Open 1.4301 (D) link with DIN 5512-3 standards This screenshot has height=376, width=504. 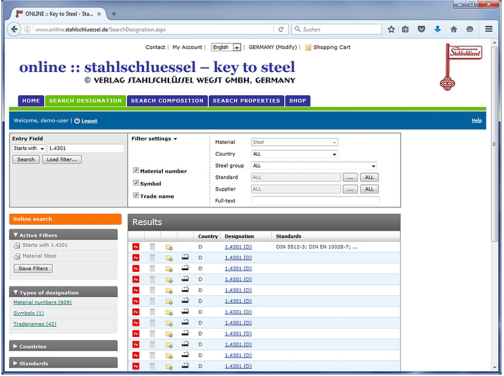238,247
